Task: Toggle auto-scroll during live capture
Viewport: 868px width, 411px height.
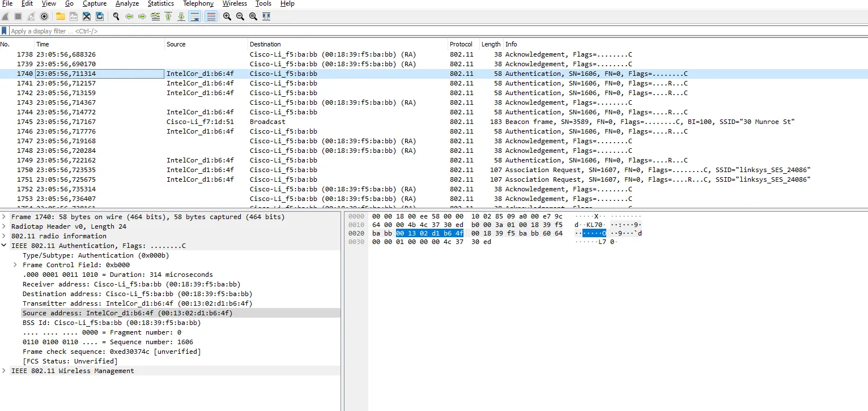Action: pos(194,16)
